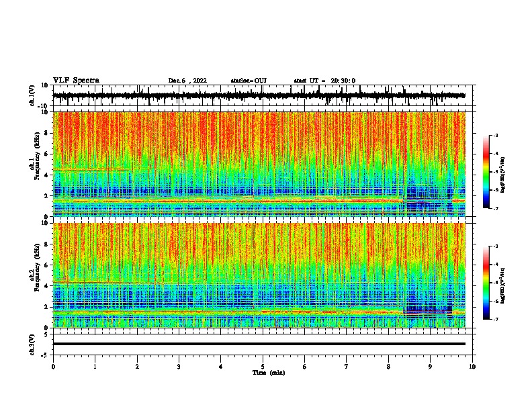Click the blue low-power patch near minute 9 in ch.2 spectrogram
This screenshot has width=532, height=411.
[427, 310]
